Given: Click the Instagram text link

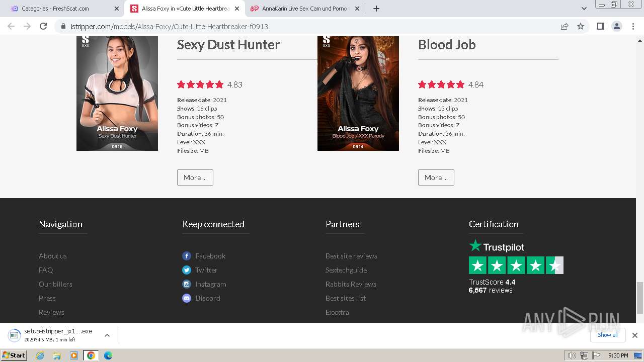Looking at the screenshot, I should (x=210, y=284).
